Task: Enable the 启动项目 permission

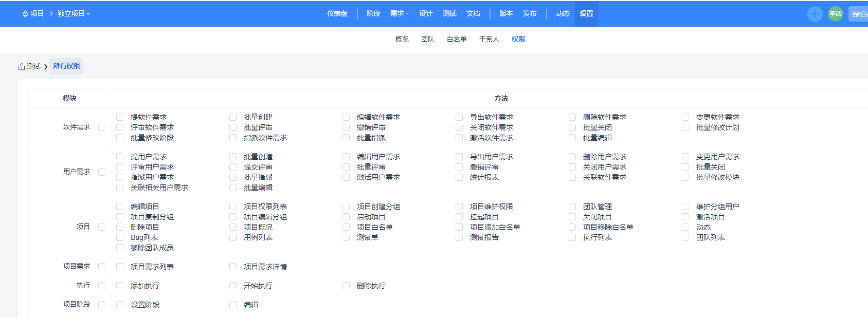Action: tap(346, 217)
